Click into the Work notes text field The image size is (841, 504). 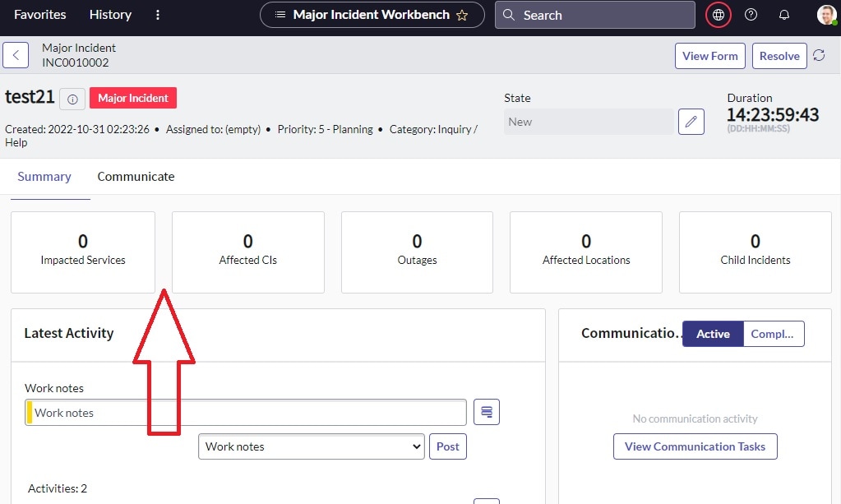(x=246, y=412)
